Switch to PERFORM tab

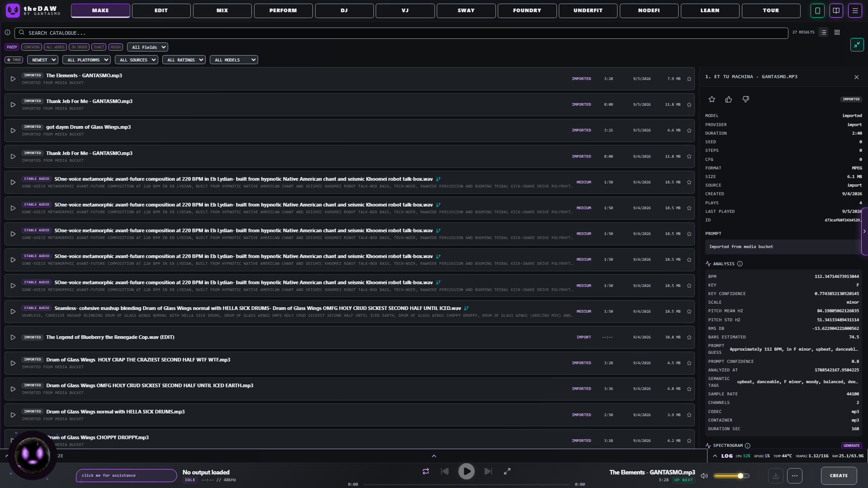(x=283, y=10)
